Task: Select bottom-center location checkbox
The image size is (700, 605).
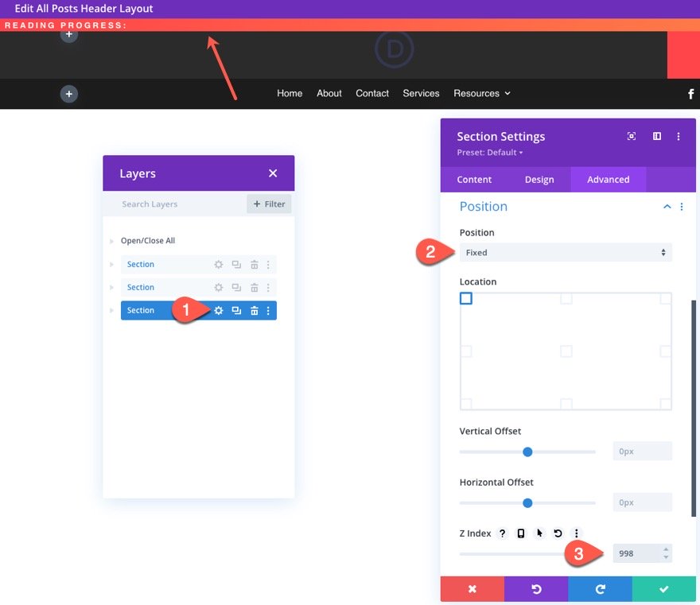Action: 566,404
